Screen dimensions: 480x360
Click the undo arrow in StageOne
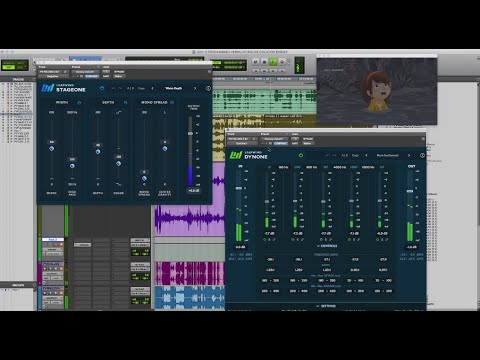pos(114,88)
